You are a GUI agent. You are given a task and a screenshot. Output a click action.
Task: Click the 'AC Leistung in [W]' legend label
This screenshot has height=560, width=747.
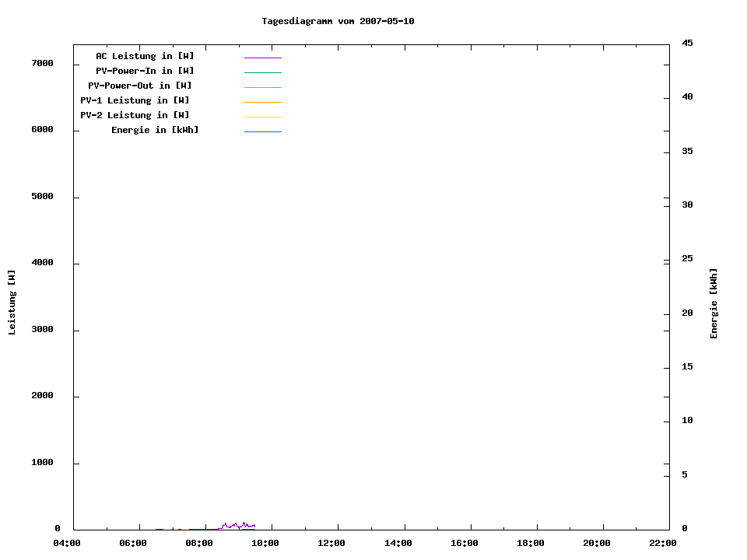[x=145, y=56]
